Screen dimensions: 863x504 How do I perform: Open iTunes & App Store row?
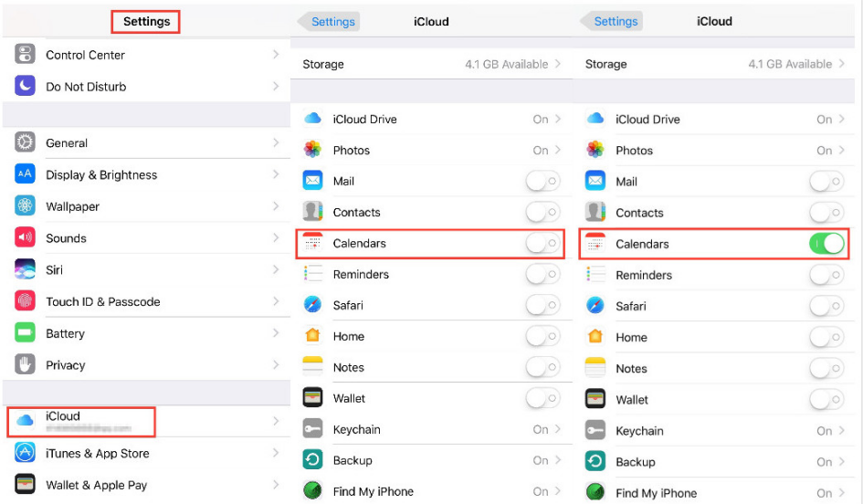(146, 453)
